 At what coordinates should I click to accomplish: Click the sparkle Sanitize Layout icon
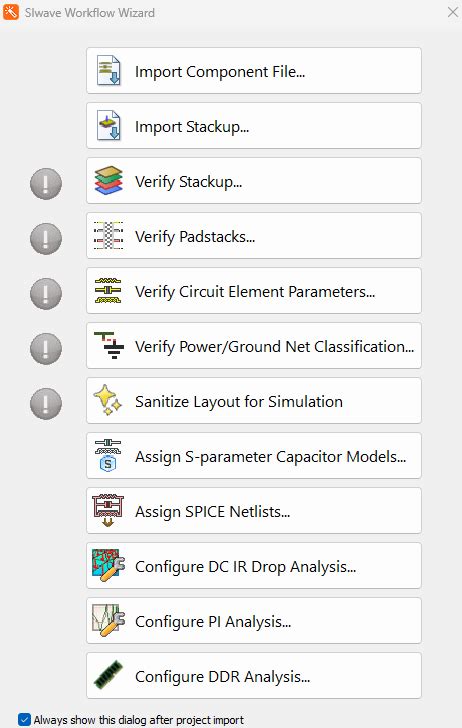coord(107,400)
